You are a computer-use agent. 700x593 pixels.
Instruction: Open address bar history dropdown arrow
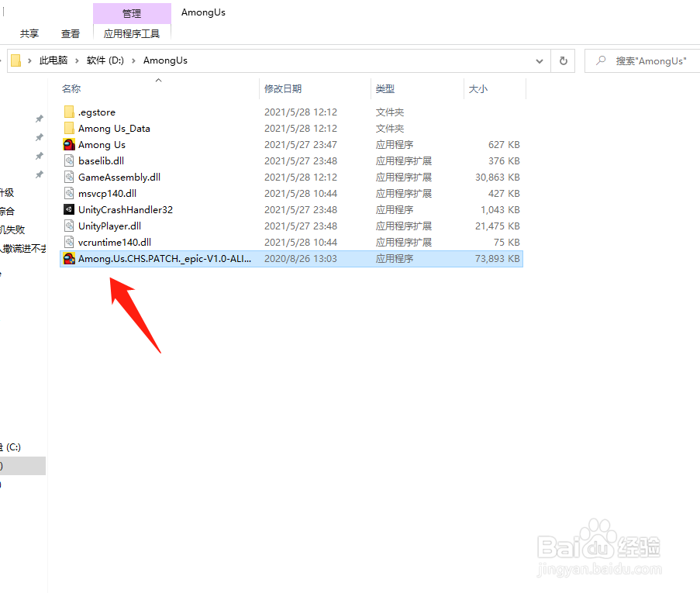pos(540,60)
